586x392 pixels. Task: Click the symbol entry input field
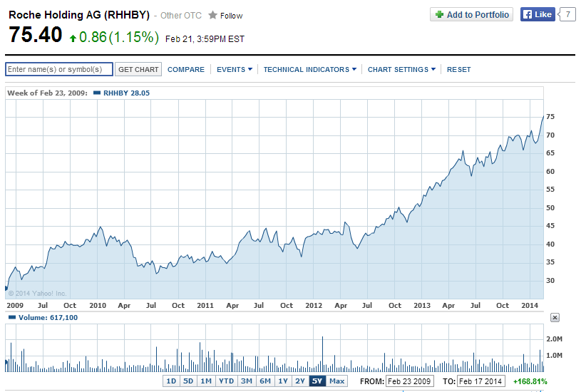click(x=59, y=69)
